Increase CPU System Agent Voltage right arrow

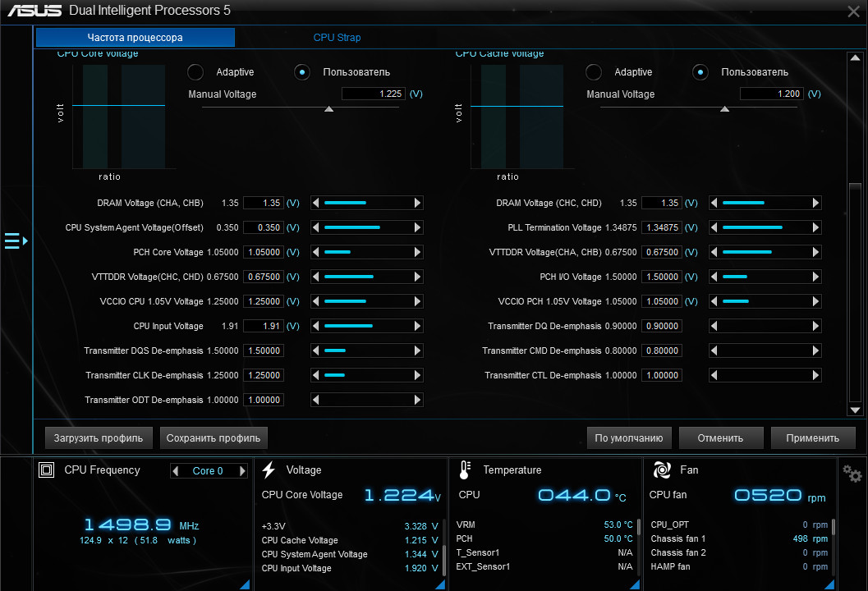coord(417,227)
